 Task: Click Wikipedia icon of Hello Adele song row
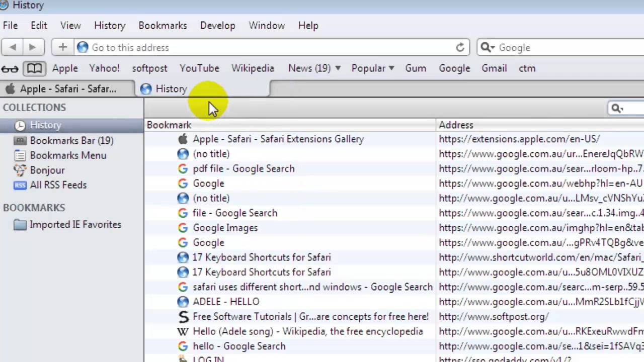pos(183,331)
